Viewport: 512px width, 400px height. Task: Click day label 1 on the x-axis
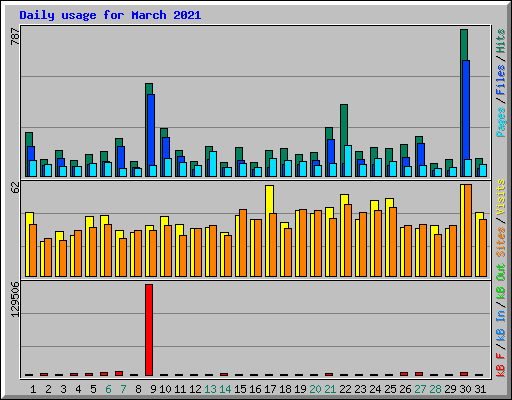click(33, 389)
